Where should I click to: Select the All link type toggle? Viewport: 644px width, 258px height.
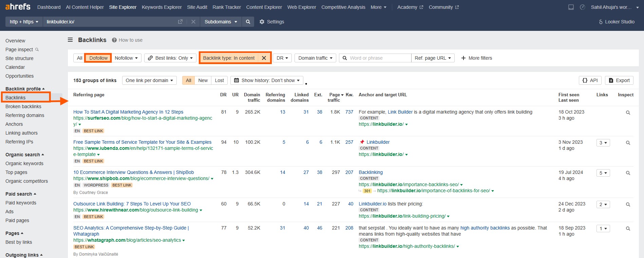pyautogui.click(x=79, y=58)
